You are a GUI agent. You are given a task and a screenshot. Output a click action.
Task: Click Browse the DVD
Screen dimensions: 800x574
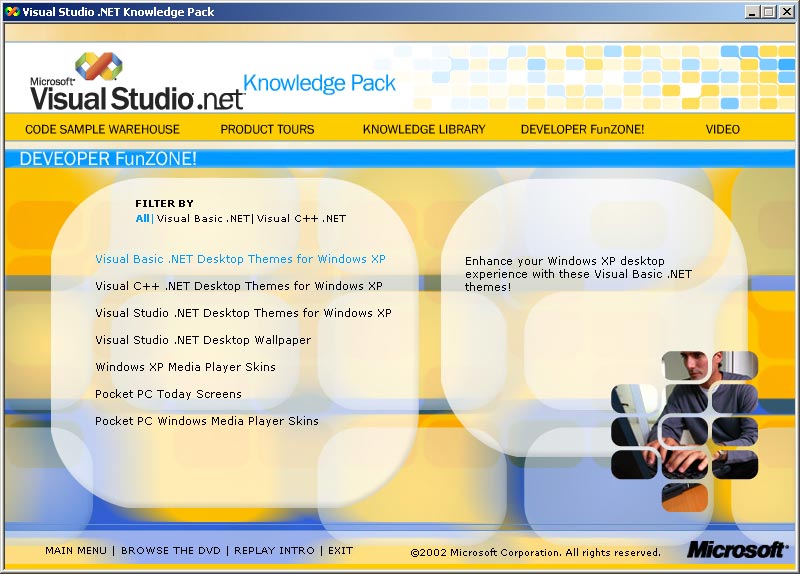(170, 551)
